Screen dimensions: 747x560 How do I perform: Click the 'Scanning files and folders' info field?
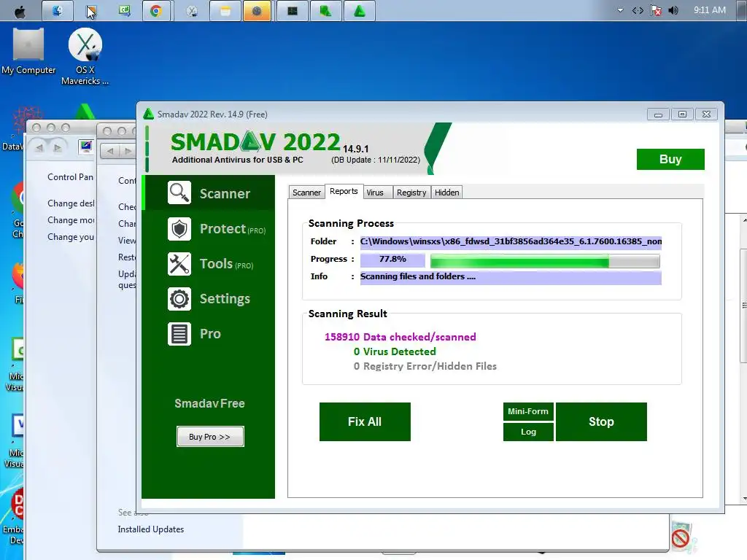[511, 277]
